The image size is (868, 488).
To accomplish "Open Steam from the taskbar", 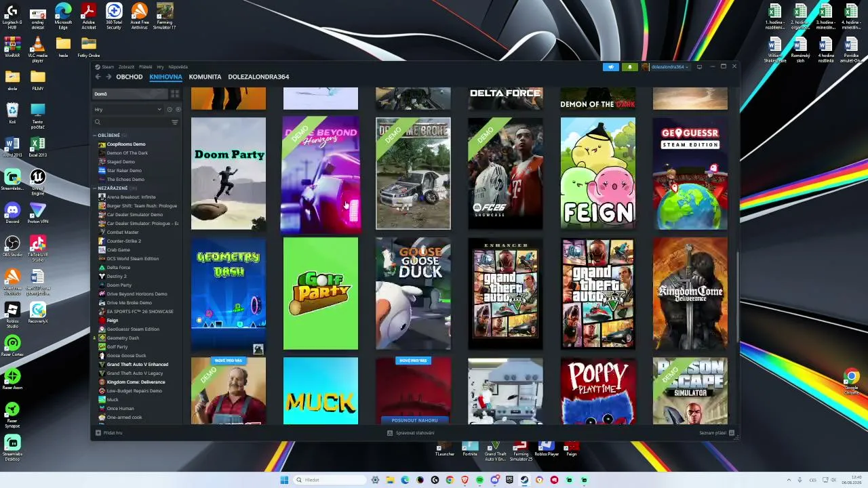I will pyautogui.click(x=524, y=480).
